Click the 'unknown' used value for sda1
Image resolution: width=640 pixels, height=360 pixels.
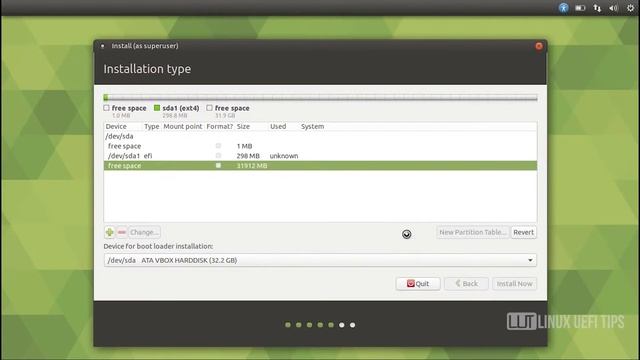(x=284, y=156)
